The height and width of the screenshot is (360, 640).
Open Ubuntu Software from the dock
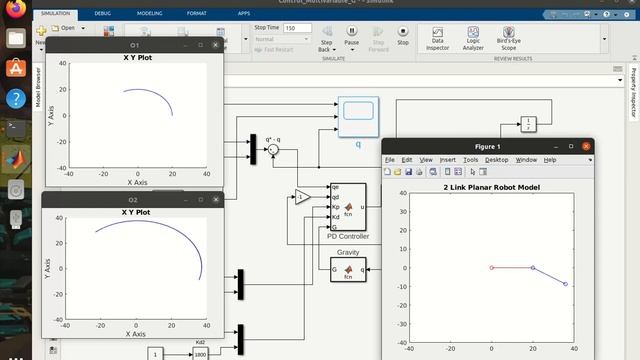pos(16,68)
